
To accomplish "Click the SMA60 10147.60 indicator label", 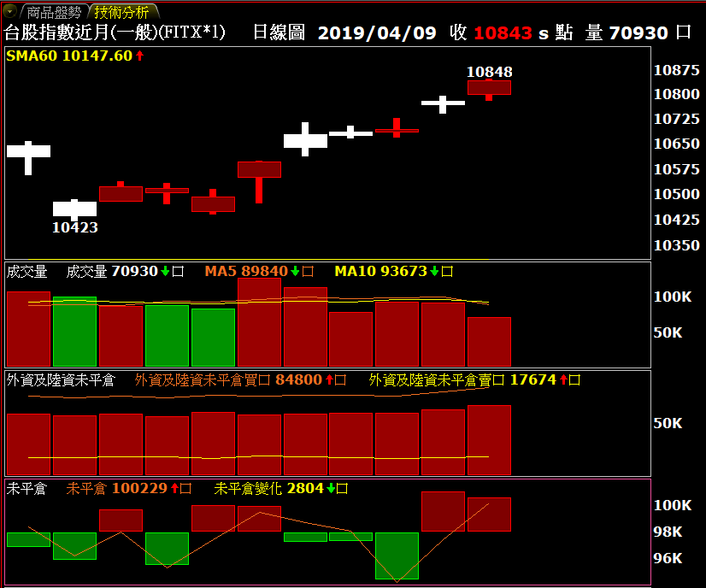I will tap(74, 56).
